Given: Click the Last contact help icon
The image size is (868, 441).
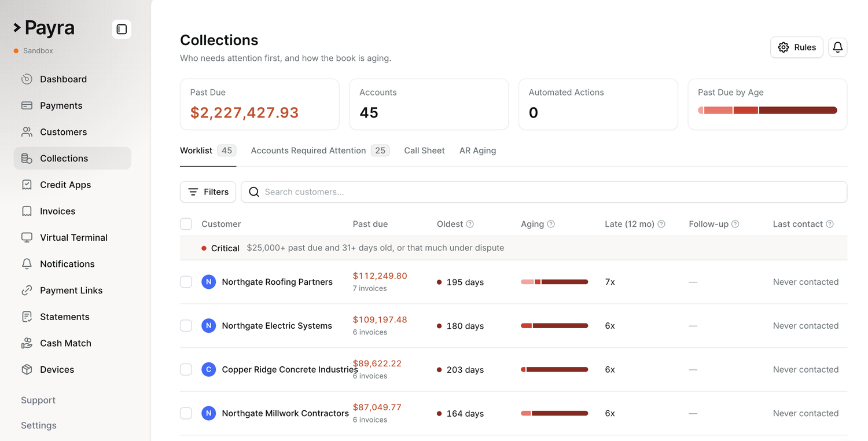Looking at the screenshot, I should (830, 224).
